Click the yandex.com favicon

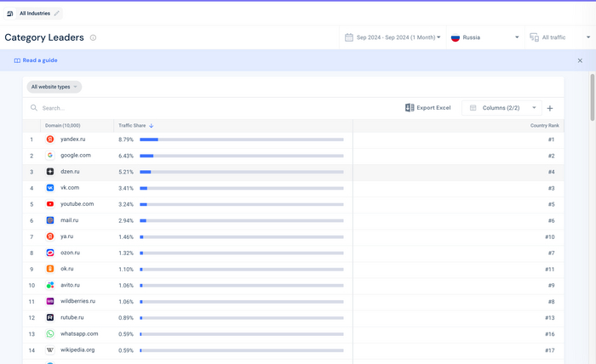[50, 139]
